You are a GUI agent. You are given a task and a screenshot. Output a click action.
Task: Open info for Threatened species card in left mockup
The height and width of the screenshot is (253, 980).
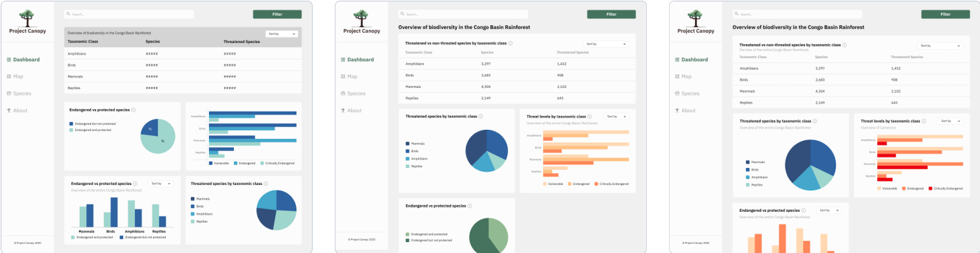pos(266,184)
